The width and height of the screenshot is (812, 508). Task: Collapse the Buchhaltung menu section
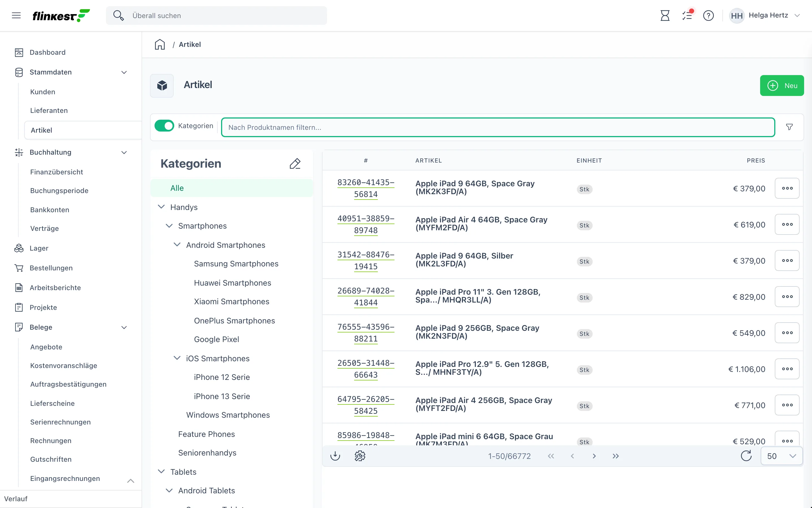coord(124,152)
